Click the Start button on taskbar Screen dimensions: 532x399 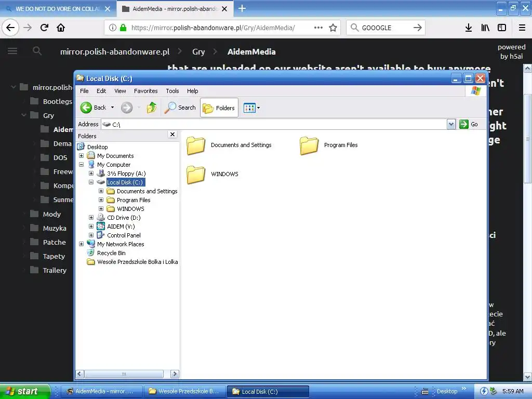pyautogui.click(x=24, y=391)
